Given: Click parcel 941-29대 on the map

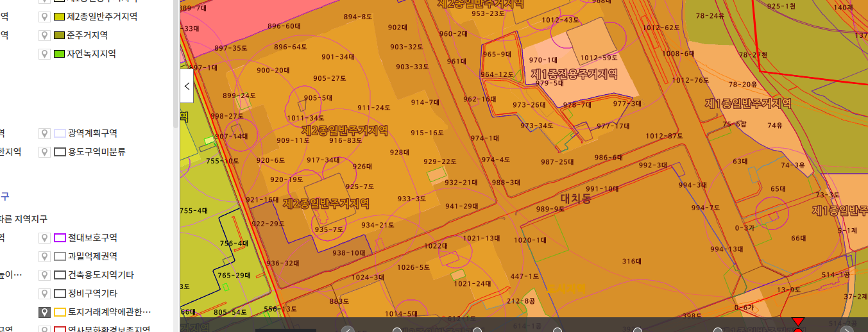Looking at the screenshot, I should pyautogui.click(x=462, y=206).
